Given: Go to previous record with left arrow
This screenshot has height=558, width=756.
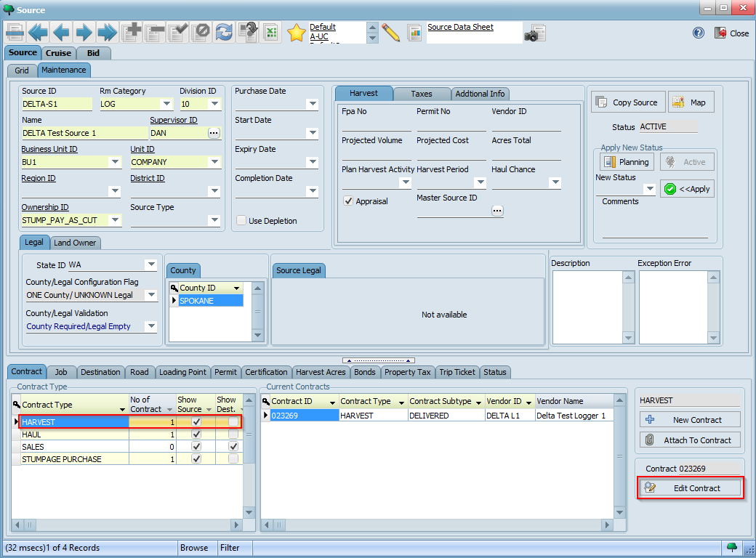Looking at the screenshot, I should click(61, 33).
